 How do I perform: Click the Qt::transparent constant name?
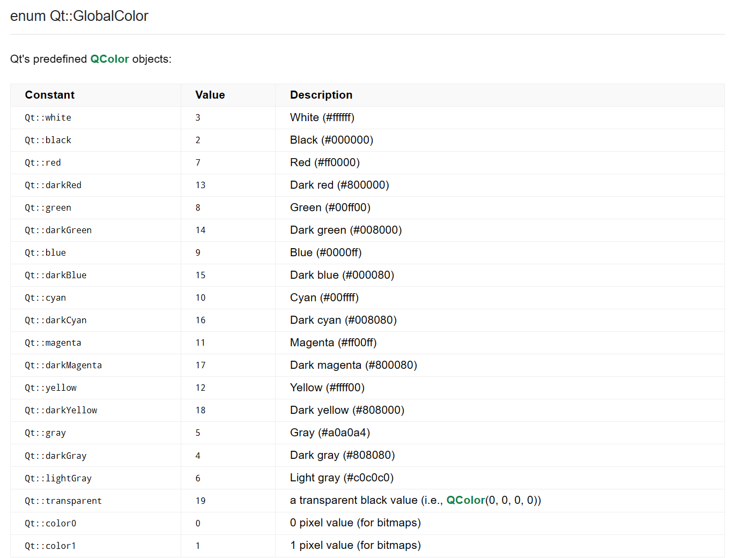[63, 501]
